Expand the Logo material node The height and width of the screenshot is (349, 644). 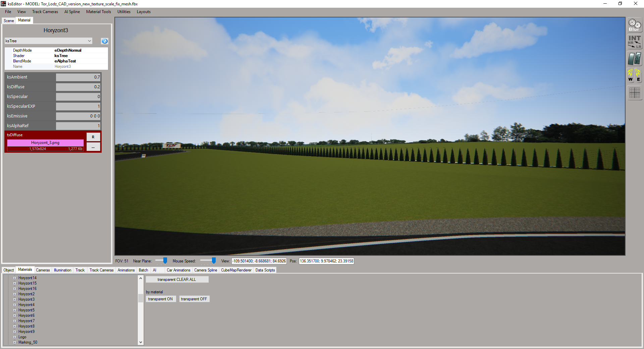pos(14,337)
